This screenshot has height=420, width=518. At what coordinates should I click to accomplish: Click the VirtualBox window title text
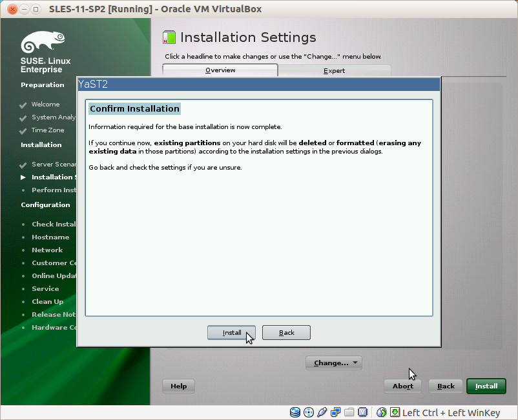point(155,9)
